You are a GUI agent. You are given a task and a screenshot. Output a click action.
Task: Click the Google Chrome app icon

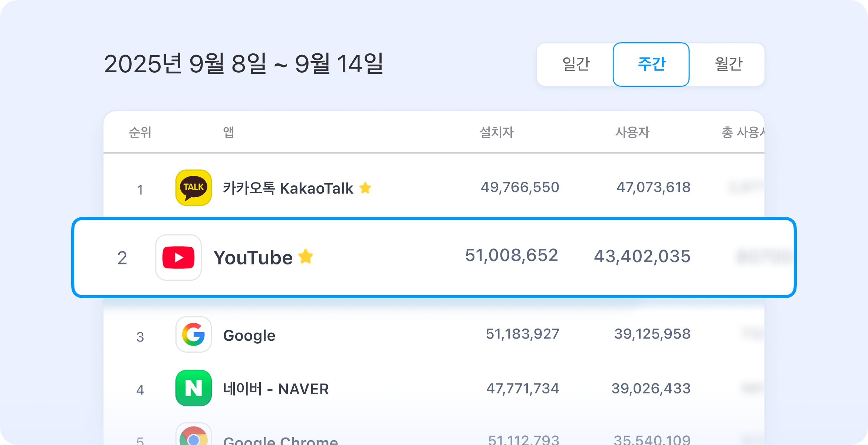pyautogui.click(x=193, y=436)
